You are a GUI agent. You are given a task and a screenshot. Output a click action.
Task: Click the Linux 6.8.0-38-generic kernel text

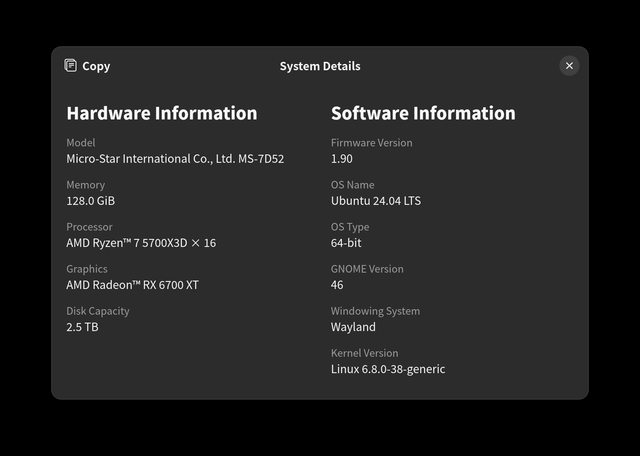coord(388,369)
